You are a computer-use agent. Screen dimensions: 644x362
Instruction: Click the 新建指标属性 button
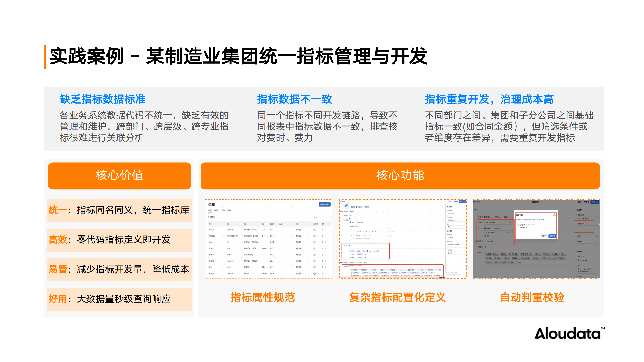coord(325,204)
